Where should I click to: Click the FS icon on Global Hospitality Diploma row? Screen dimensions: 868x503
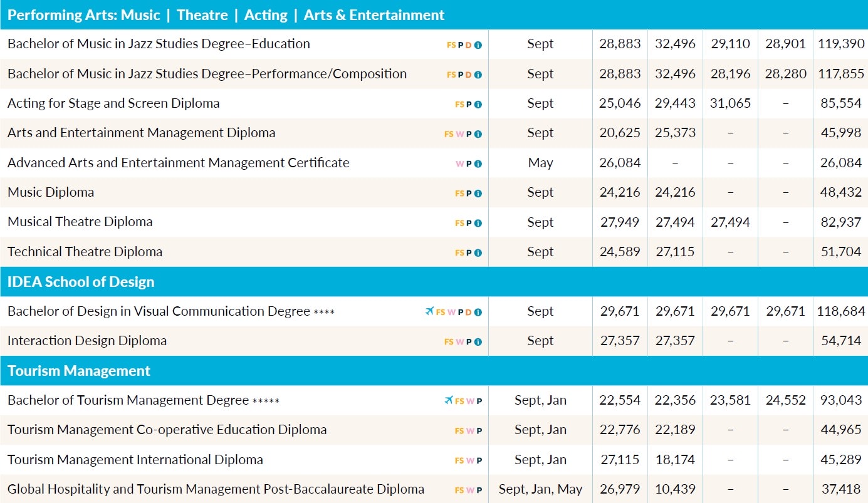[459, 490]
